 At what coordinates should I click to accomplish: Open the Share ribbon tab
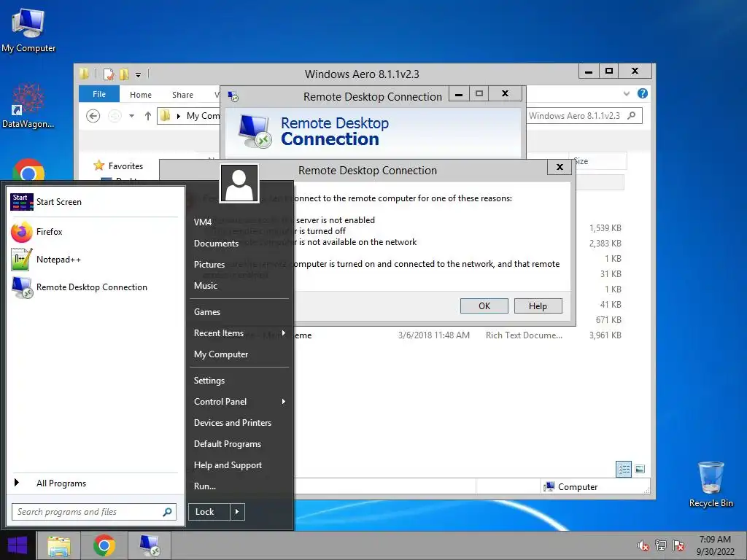[182, 95]
